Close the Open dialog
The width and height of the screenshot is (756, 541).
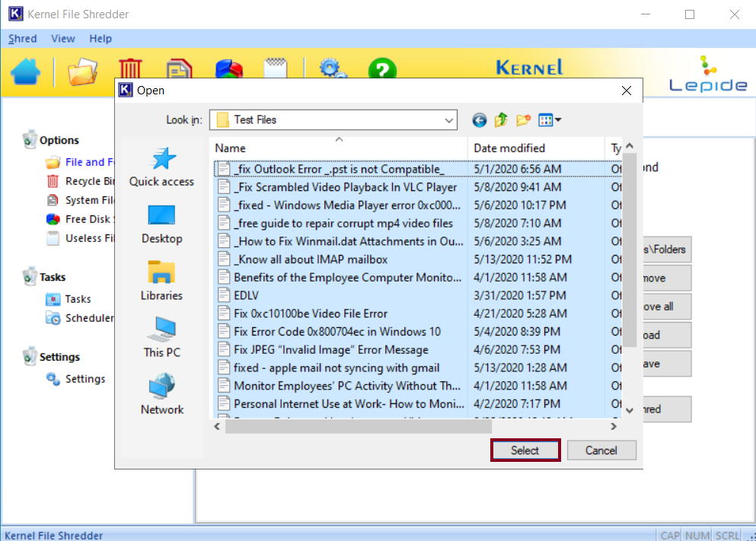(627, 91)
